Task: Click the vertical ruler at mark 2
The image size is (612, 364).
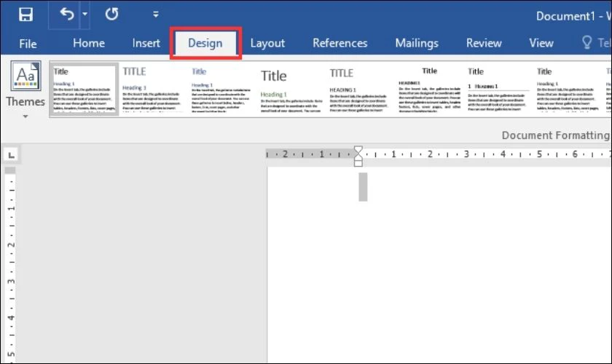Action: [12, 245]
